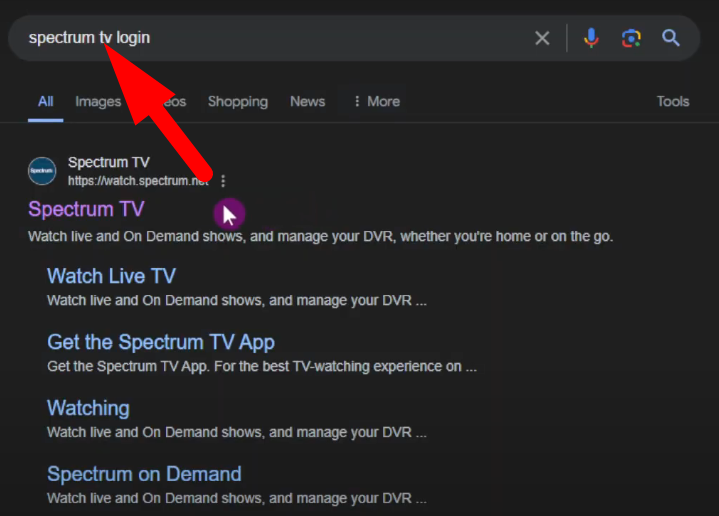Screen dimensions: 719x516
Task: Expand the More search filters menu
Action: [x=376, y=101]
